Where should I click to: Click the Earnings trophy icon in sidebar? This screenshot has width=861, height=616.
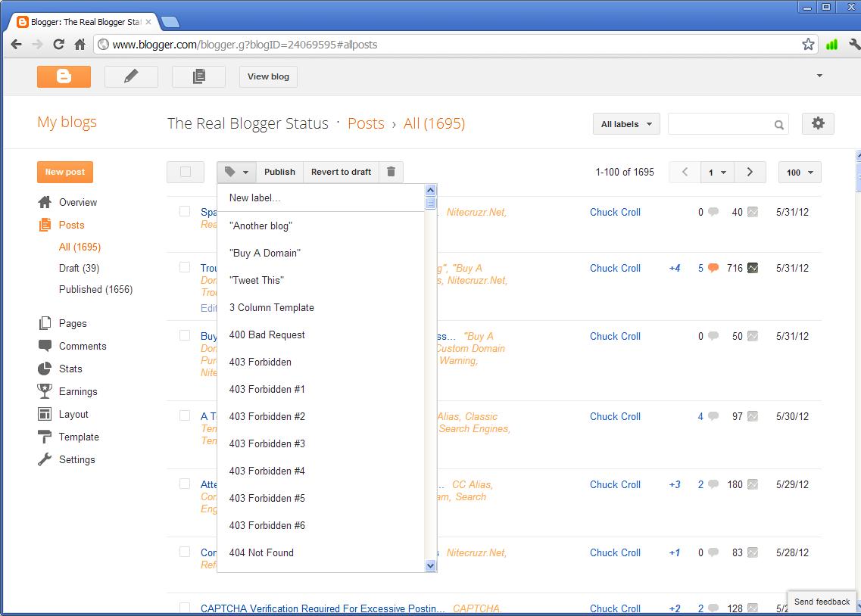[47, 391]
